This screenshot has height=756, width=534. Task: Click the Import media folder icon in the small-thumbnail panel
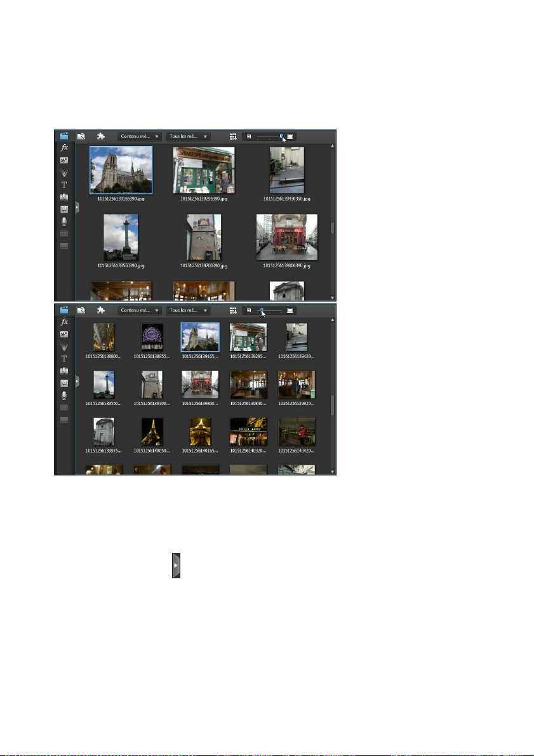coord(81,310)
